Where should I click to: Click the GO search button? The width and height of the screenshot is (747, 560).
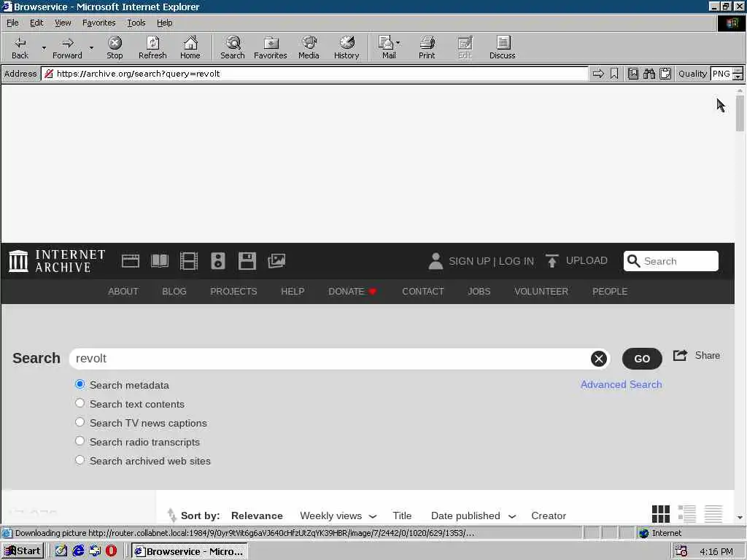pos(642,359)
